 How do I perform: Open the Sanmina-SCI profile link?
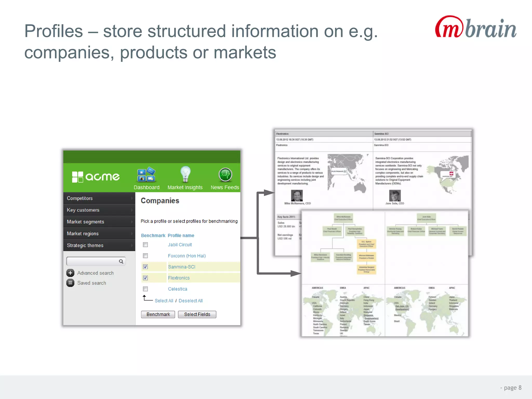pos(182,267)
